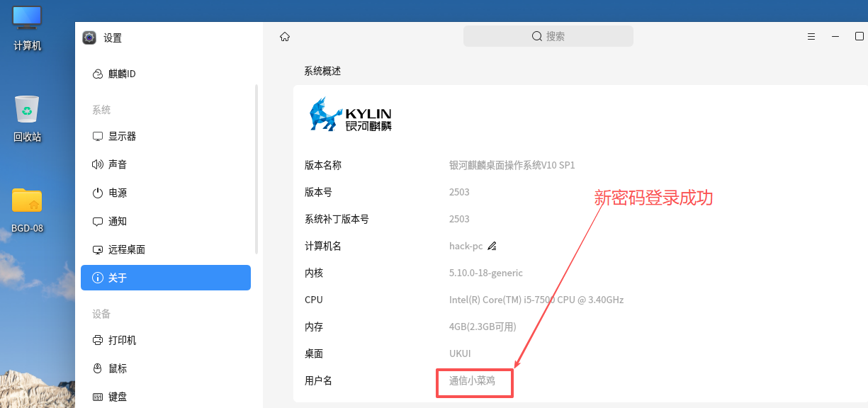Select 电源 in sidebar
Screen dimensions: 868x408
click(x=166, y=193)
